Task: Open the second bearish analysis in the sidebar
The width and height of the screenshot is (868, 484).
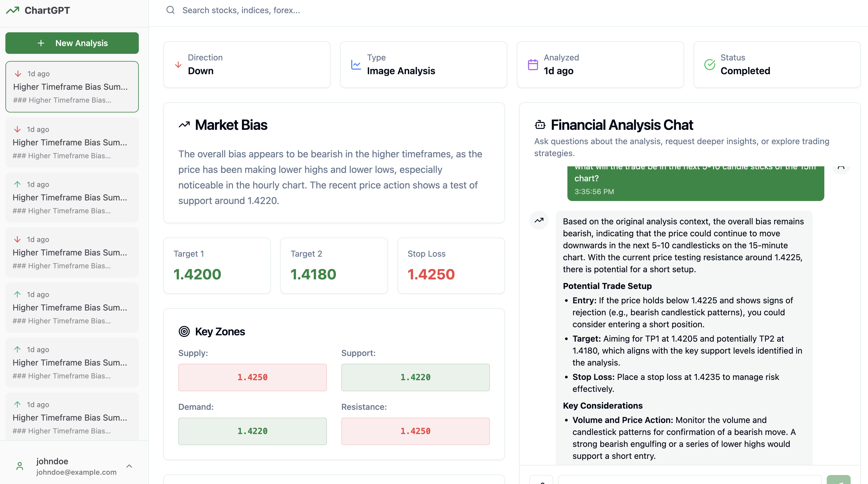Action: pyautogui.click(x=72, y=142)
